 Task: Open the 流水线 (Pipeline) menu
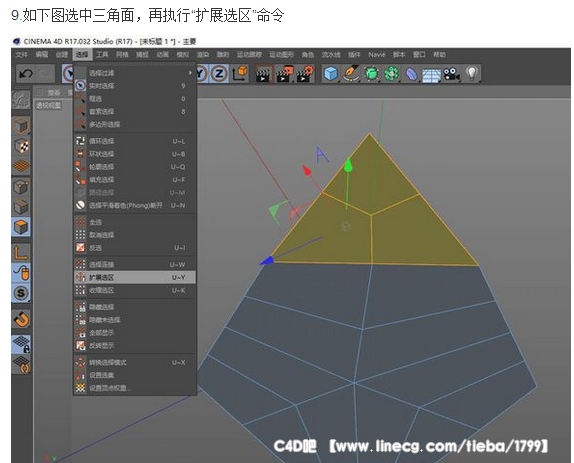(x=331, y=55)
